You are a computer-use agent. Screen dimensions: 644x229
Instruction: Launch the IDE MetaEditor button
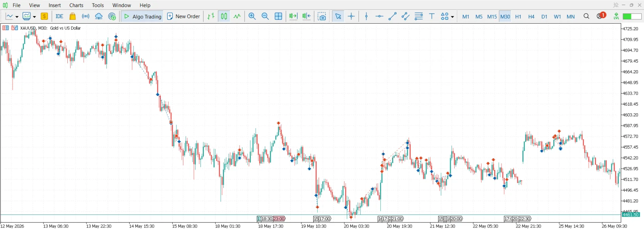tap(59, 16)
